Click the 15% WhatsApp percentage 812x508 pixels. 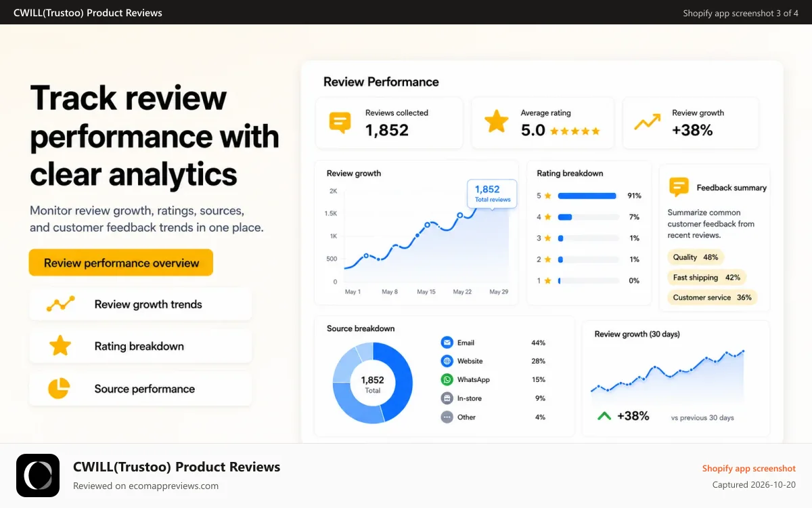tap(538, 380)
